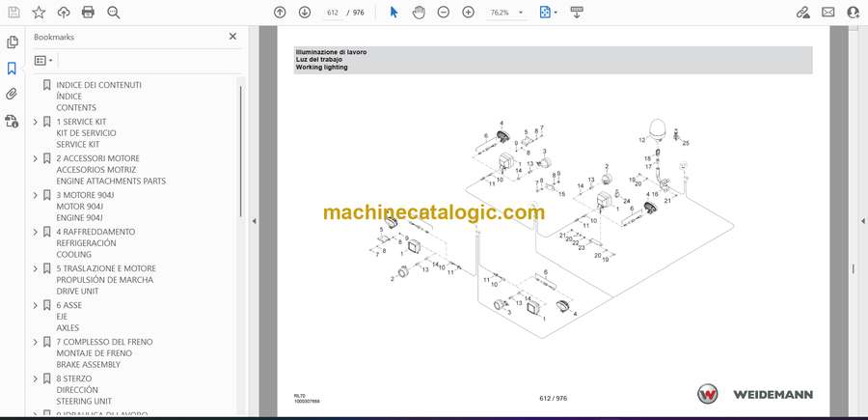Select the 6 ASSE bookmark

click(68, 317)
